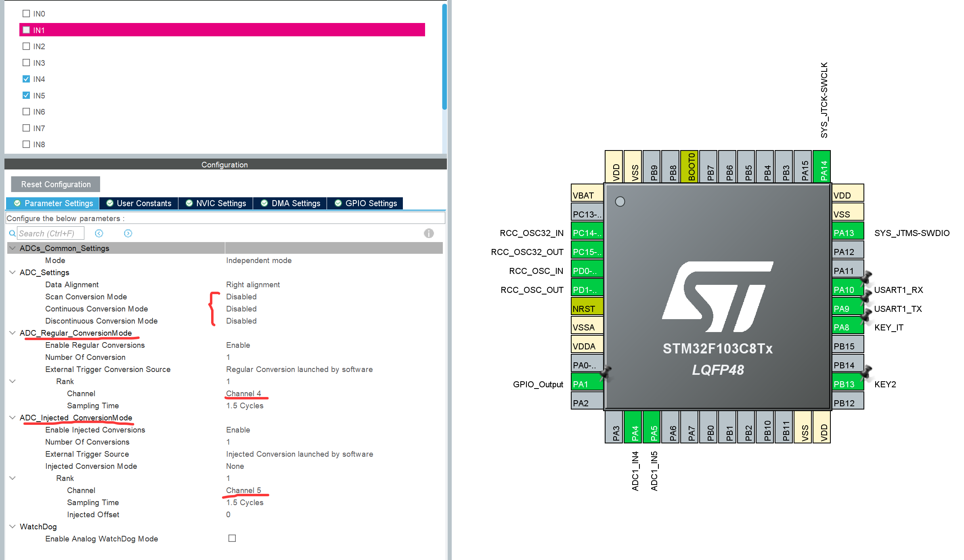This screenshot has width=964, height=560.
Task: Collapse the ADC_Regular_ConversionMode group
Action: pos(13,333)
